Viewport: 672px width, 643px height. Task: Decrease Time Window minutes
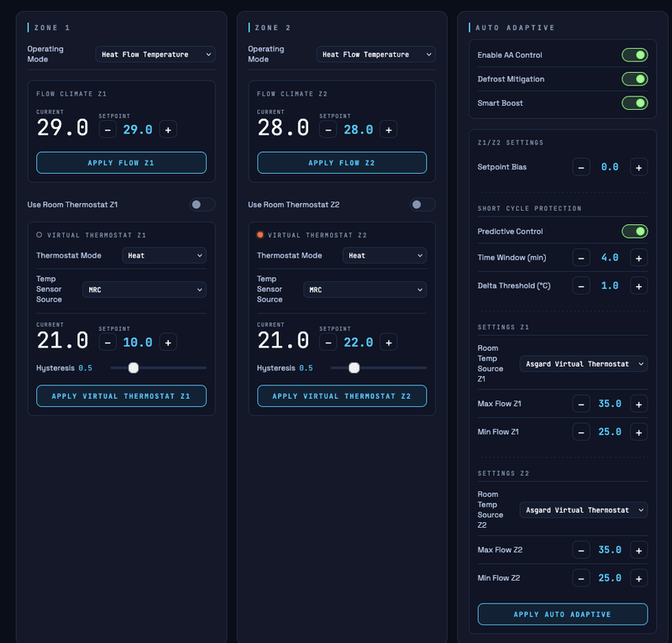pos(581,258)
